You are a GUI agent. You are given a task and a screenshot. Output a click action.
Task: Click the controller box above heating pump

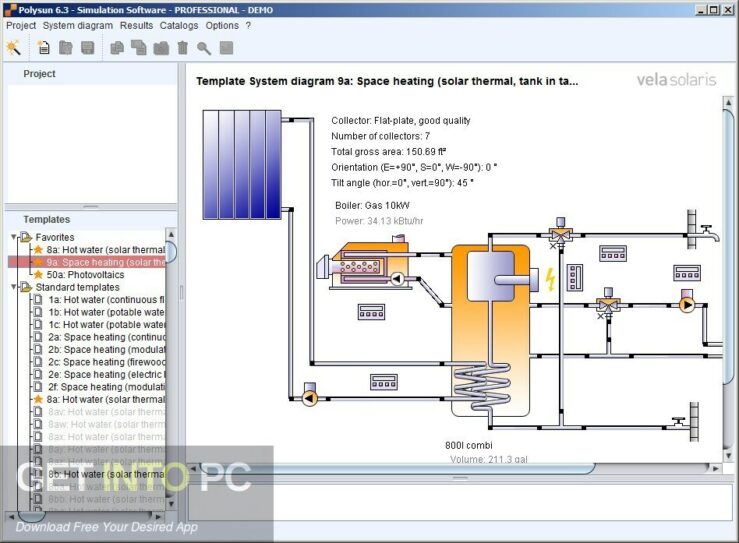point(687,273)
